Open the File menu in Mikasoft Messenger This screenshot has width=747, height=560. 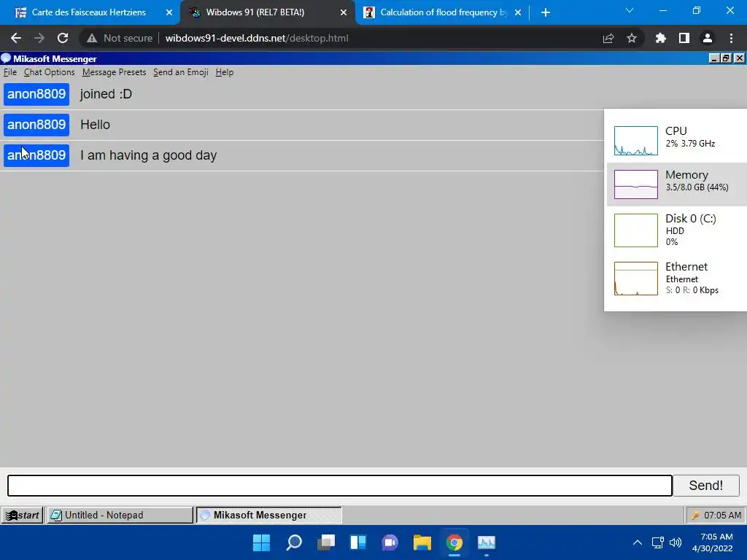click(10, 72)
